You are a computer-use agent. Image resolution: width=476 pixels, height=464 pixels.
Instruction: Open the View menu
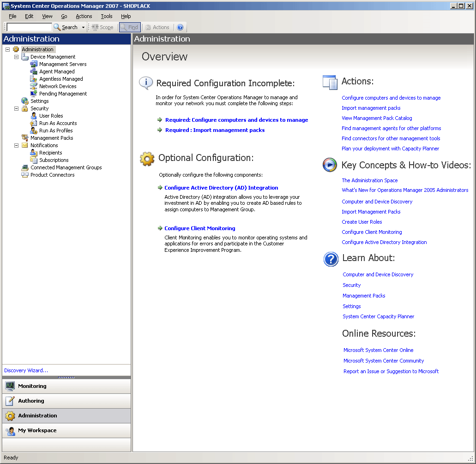click(x=47, y=16)
